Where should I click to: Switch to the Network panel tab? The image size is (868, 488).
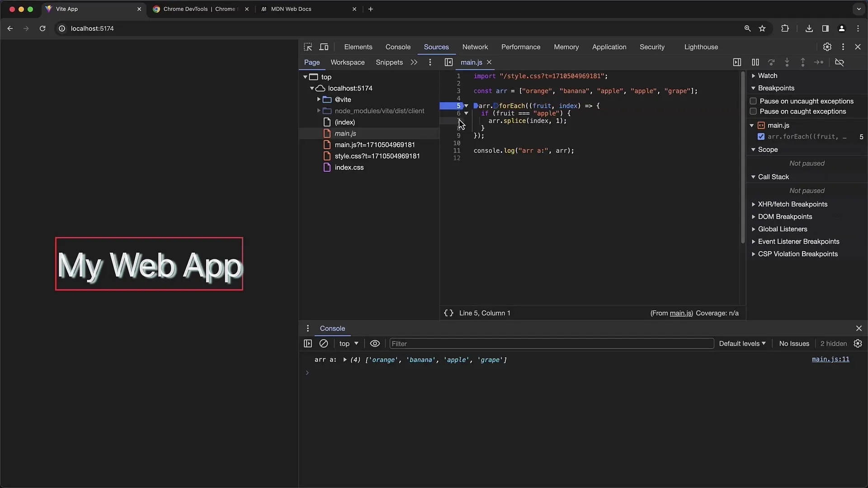point(475,47)
